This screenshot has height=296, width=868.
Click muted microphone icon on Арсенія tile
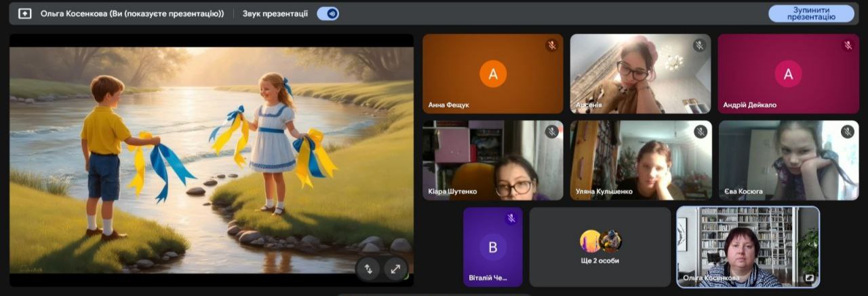tap(699, 45)
